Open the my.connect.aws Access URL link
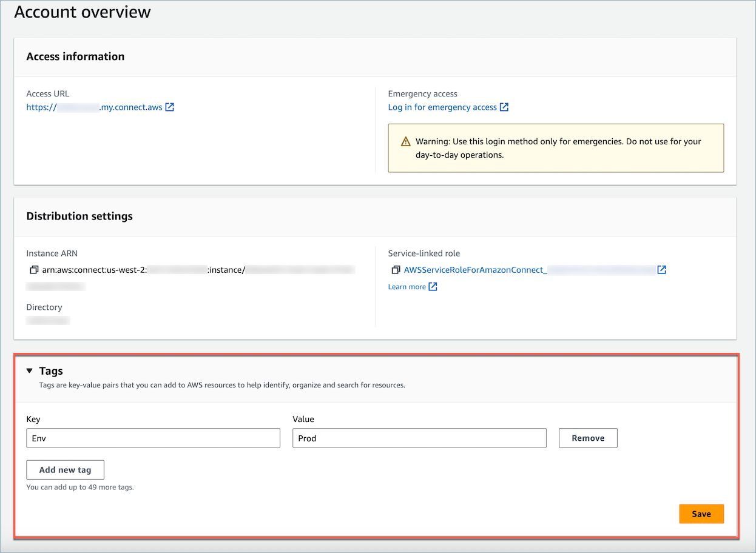 (94, 107)
